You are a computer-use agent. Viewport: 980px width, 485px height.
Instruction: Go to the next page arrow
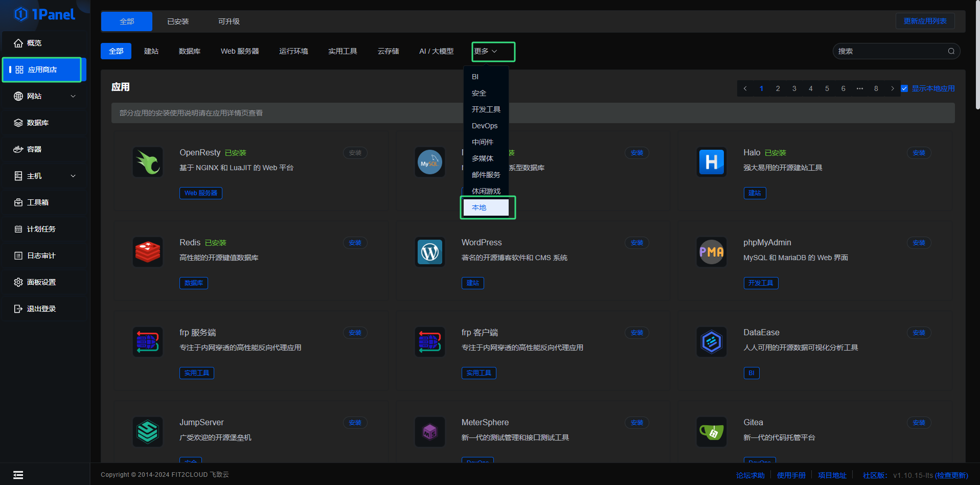[893, 88]
